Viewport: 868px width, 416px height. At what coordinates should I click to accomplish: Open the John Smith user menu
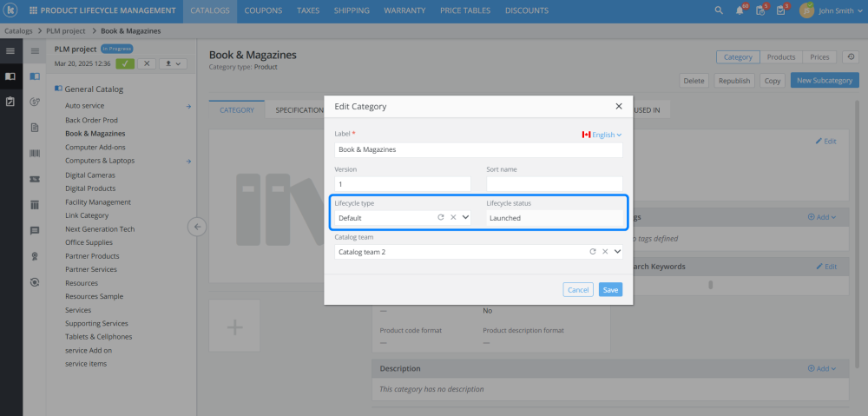point(831,10)
